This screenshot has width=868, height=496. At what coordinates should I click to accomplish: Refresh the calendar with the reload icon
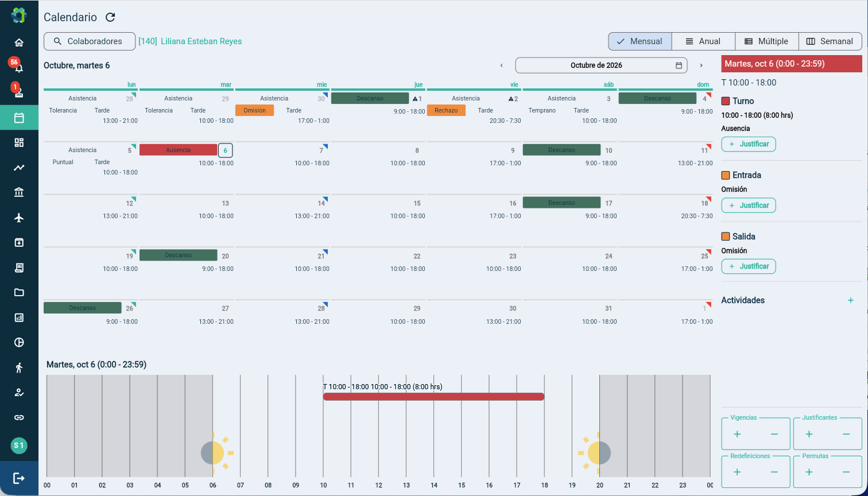pos(110,17)
